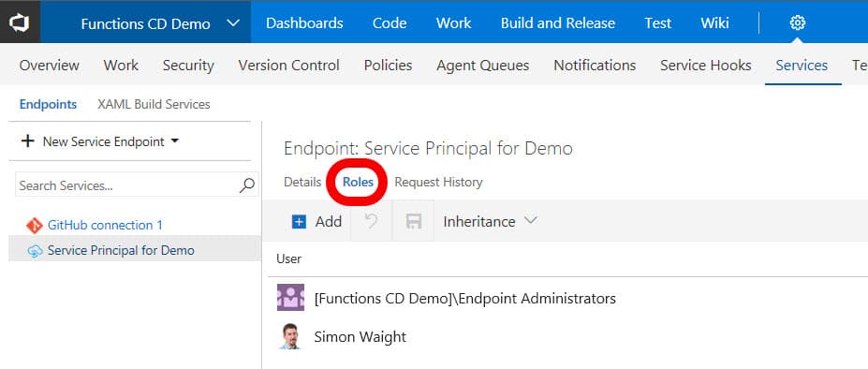Click the VSTS logo icon
This screenshot has width=868, height=369.
coord(20,22)
